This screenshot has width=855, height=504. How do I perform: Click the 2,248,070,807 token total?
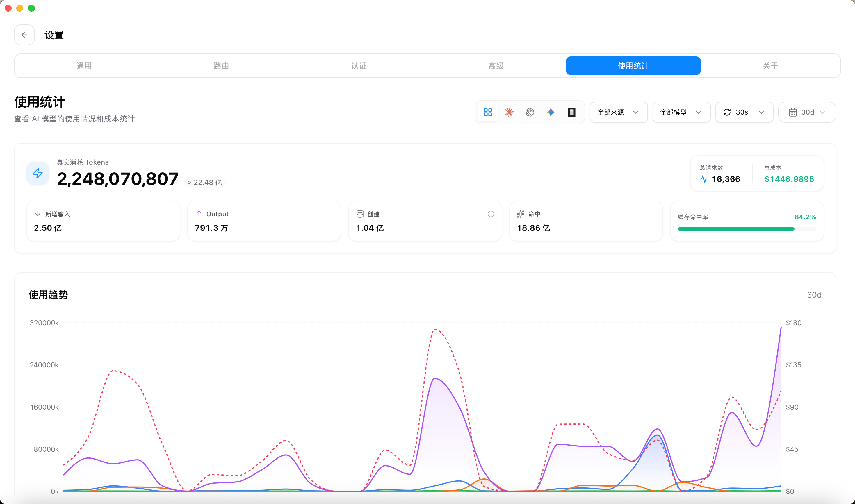click(117, 179)
